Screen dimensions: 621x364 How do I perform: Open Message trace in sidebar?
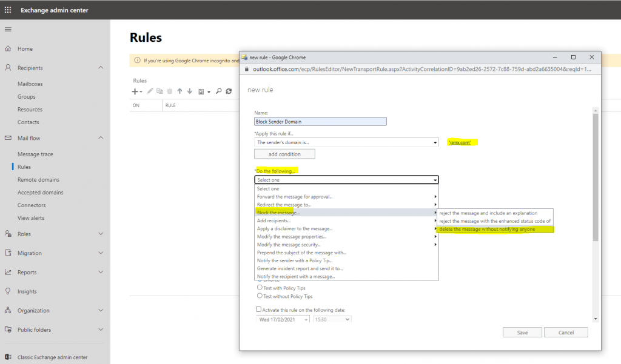[x=35, y=154]
